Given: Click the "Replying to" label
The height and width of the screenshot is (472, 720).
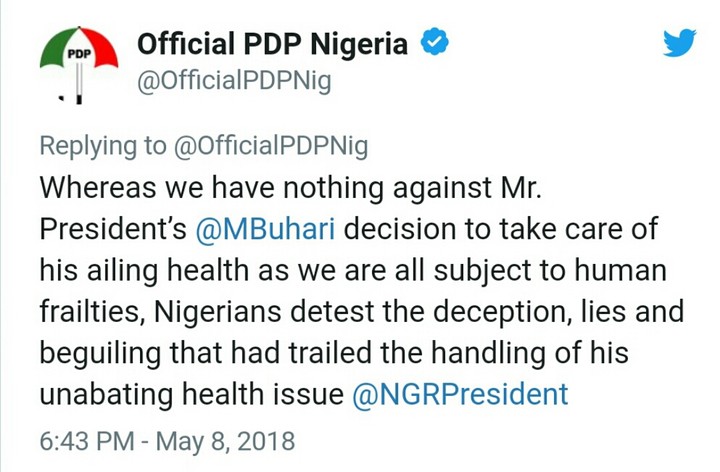Looking at the screenshot, I should (x=103, y=146).
